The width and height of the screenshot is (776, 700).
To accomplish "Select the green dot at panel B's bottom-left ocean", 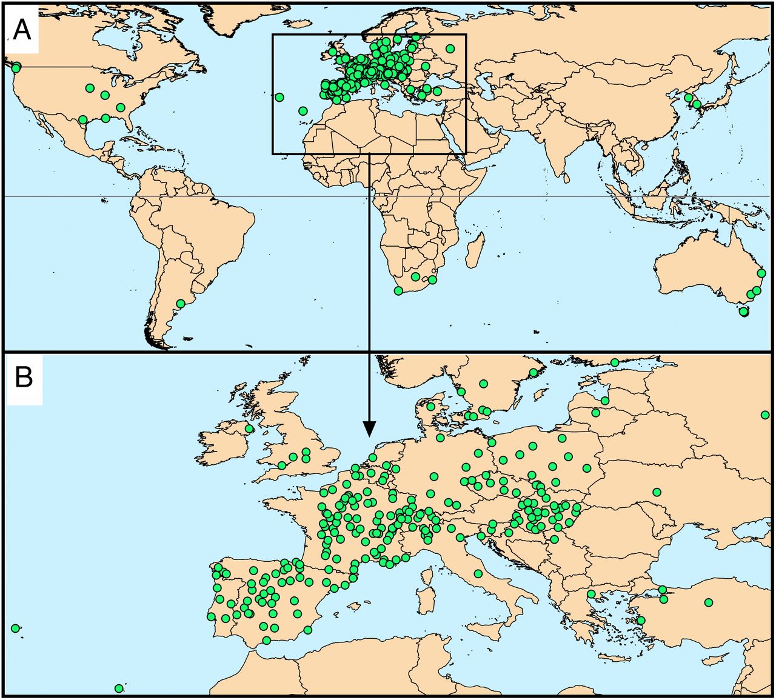I will [x=119, y=688].
